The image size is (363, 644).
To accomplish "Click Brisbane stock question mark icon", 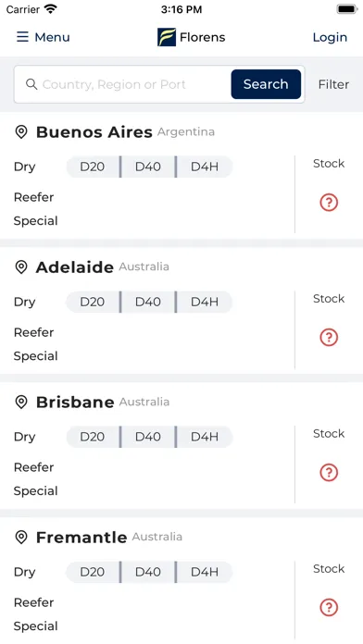I will click(x=329, y=473).
